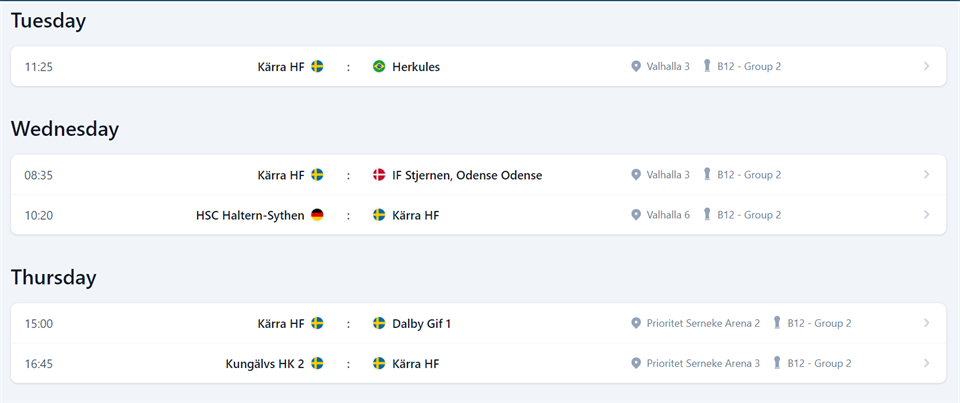Image resolution: width=960 pixels, height=403 pixels.
Task: Open the Herkules team link
Action: pyautogui.click(x=416, y=67)
